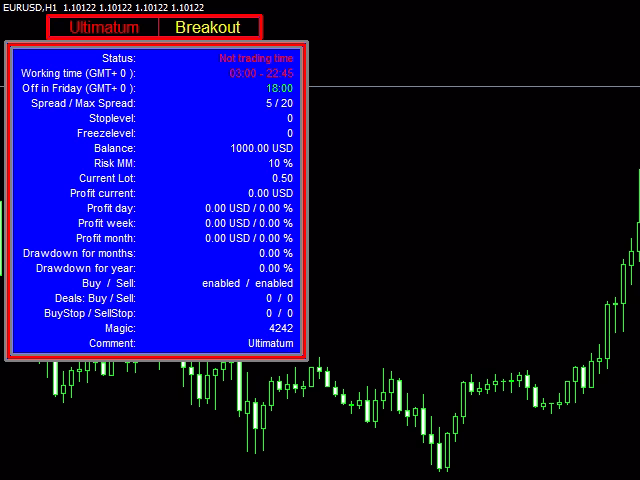This screenshot has height=480, width=640.
Task: Click the working time 03:00 - 22:45 value
Action: (x=261, y=73)
